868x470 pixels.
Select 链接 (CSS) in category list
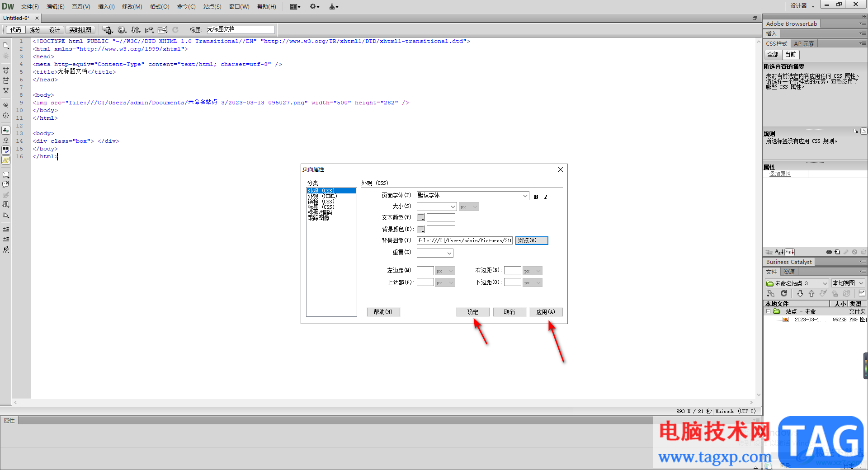pyautogui.click(x=321, y=202)
